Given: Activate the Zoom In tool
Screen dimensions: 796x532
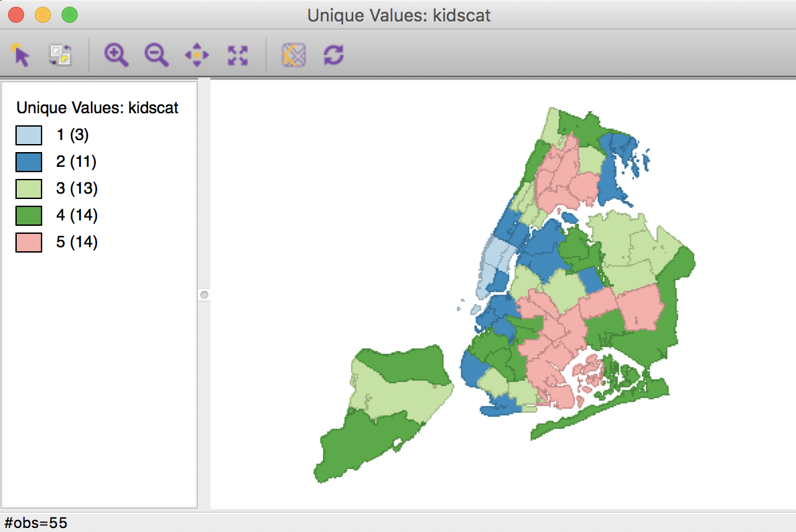Looking at the screenshot, I should point(117,55).
